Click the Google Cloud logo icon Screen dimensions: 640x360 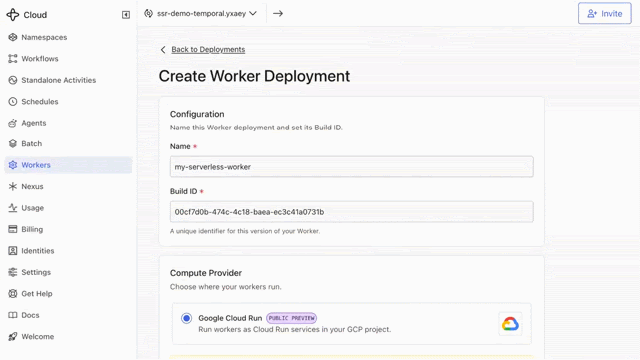coord(510,324)
